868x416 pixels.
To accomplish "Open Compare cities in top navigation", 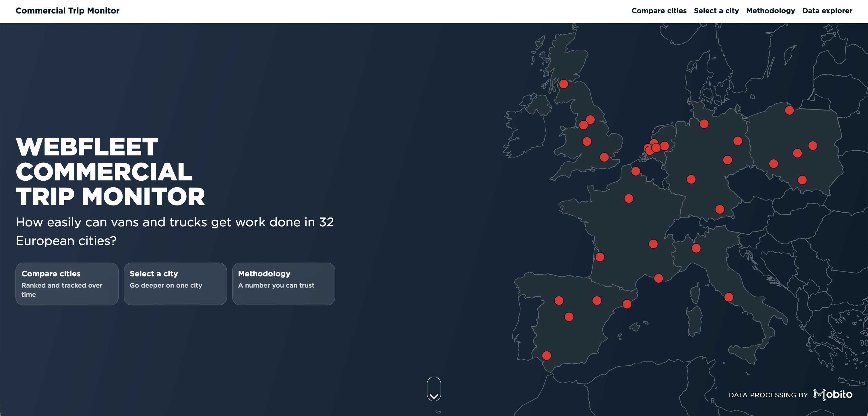I will (x=659, y=11).
